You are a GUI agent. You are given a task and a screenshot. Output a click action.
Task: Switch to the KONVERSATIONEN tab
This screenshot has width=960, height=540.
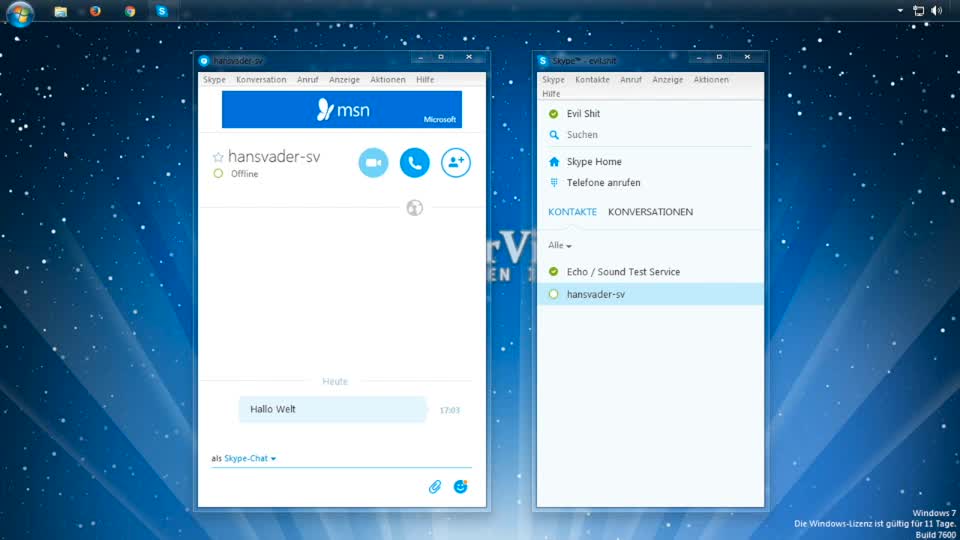650,212
